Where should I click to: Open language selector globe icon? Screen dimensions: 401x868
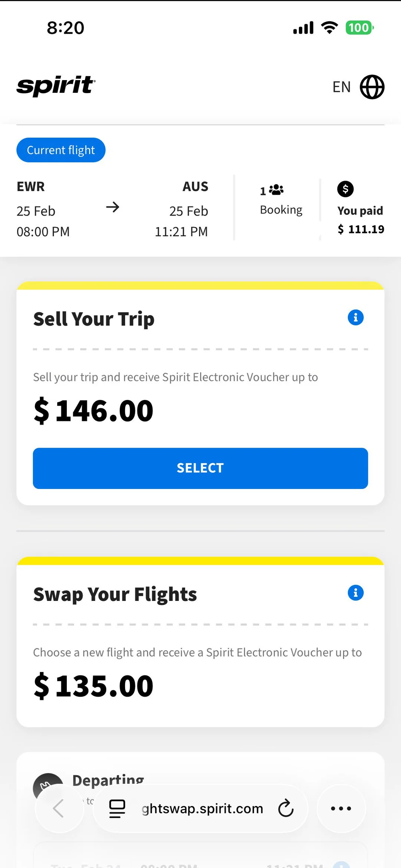tap(372, 87)
